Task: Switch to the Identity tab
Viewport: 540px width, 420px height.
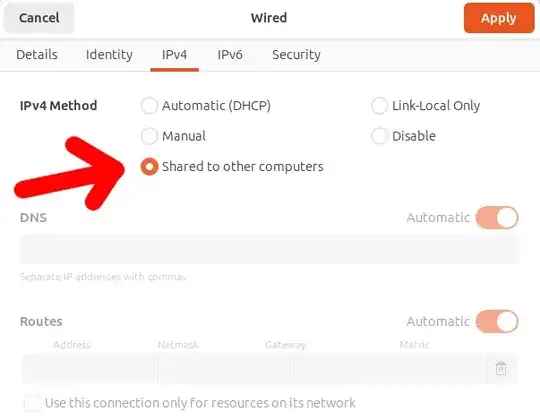Action: (x=109, y=55)
